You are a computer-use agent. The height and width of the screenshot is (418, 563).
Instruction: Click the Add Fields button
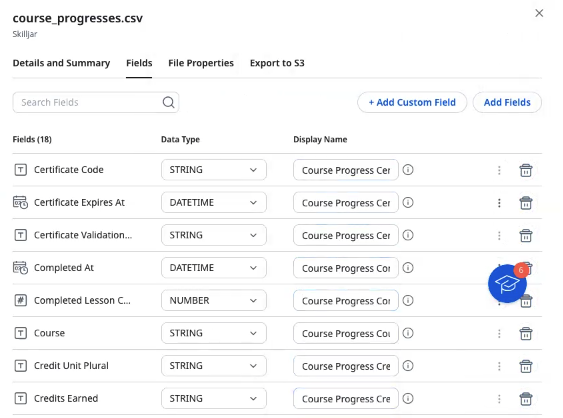pos(507,102)
